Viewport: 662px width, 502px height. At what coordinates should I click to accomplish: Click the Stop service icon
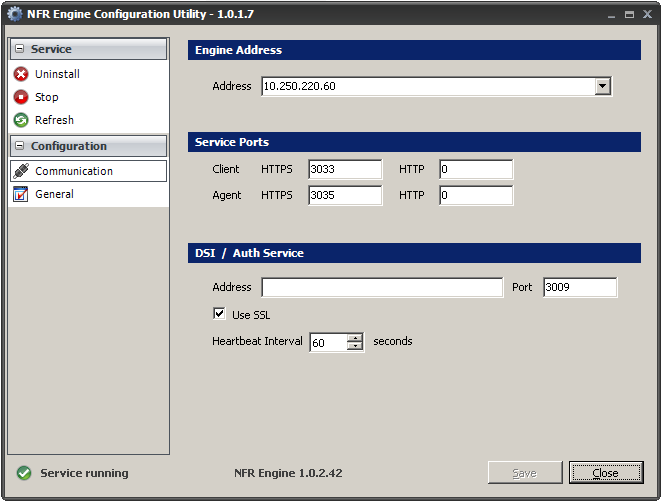[x=21, y=97]
